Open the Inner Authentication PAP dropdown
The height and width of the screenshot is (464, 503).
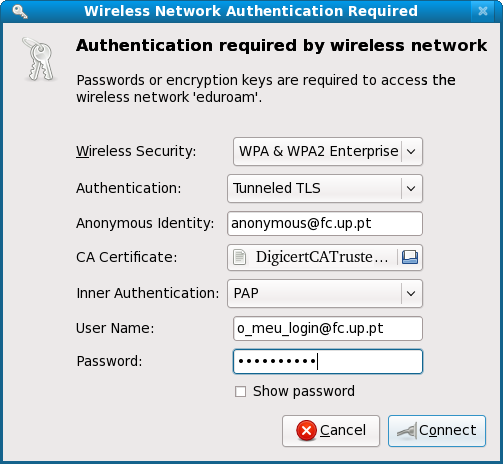[325, 293]
